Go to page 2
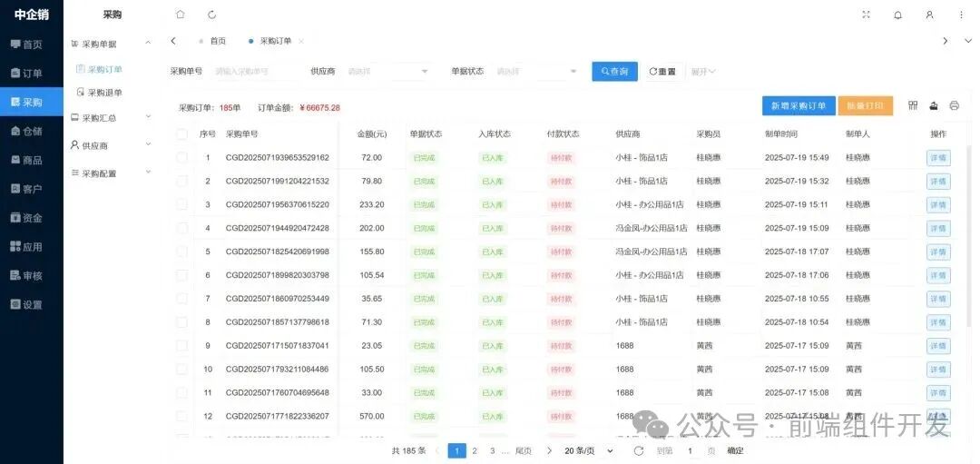This screenshot has height=464, width=980. pyautogui.click(x=475, y=450)
